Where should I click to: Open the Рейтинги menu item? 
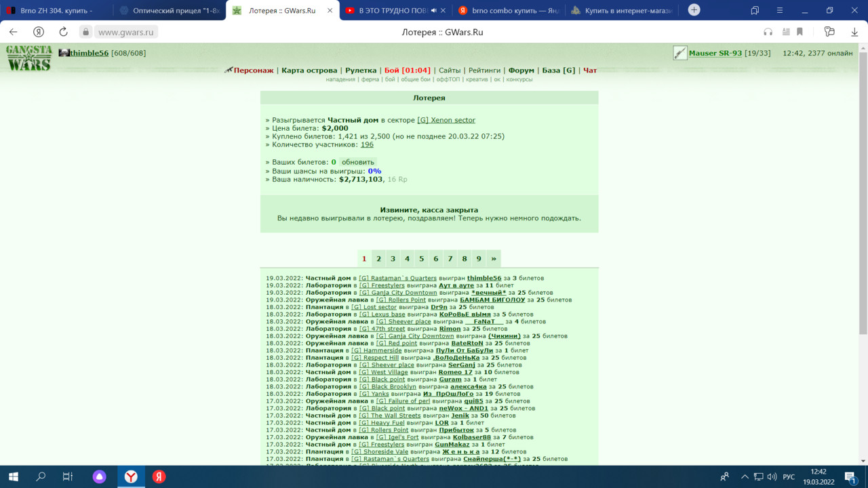coord(484,70)
